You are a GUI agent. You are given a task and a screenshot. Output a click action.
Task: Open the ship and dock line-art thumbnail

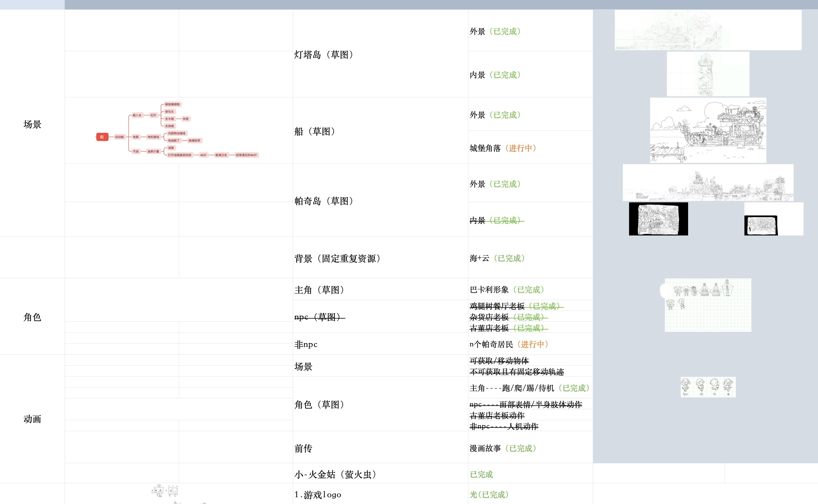(x=708, y=130)
